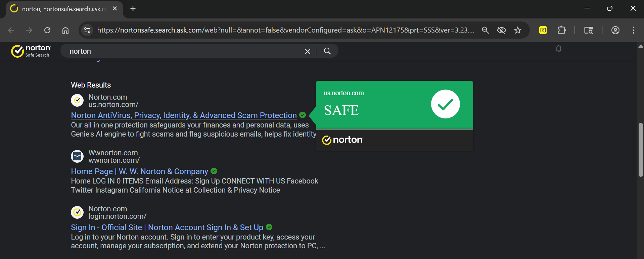The image size is (644, 259).
Task: Close the nortonsafe search tab
Action: coord(115,8)
